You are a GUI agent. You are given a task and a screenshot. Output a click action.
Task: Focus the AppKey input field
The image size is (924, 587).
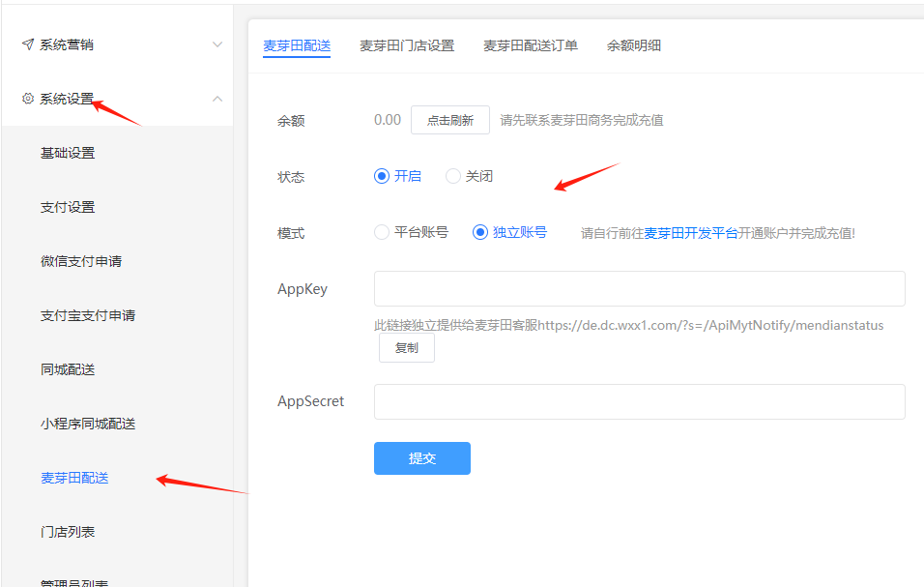point(639,289)
